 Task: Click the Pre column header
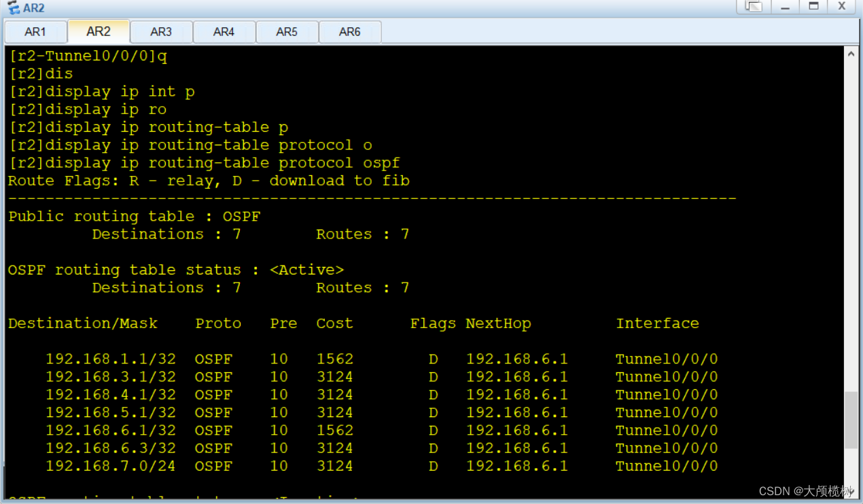(283, 323)
